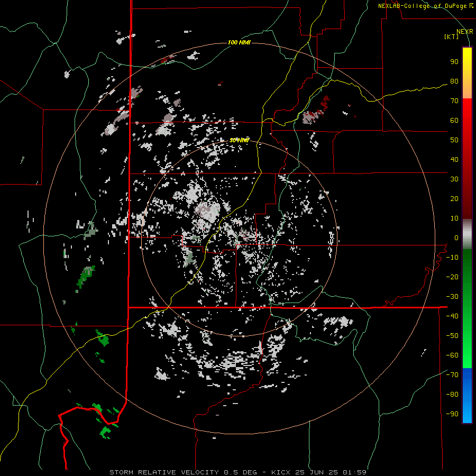
Task: Select the "-20" velocity scale value
Action: (x=452, y=277)
